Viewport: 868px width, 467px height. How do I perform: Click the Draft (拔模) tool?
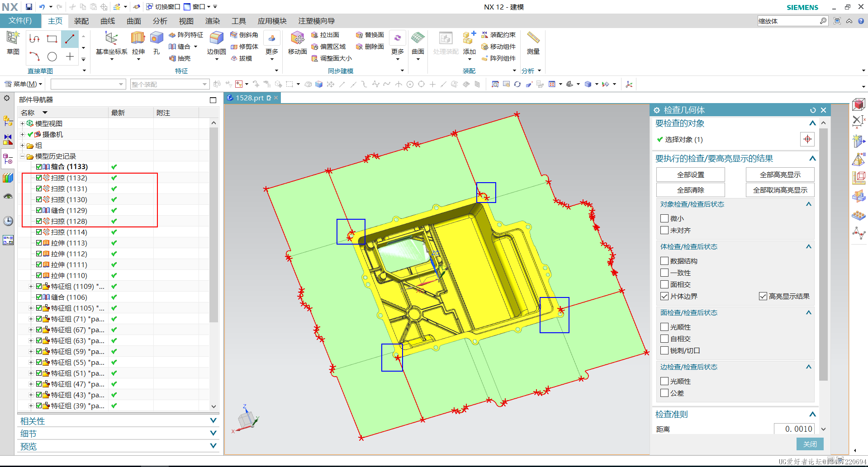pos(241,58)
